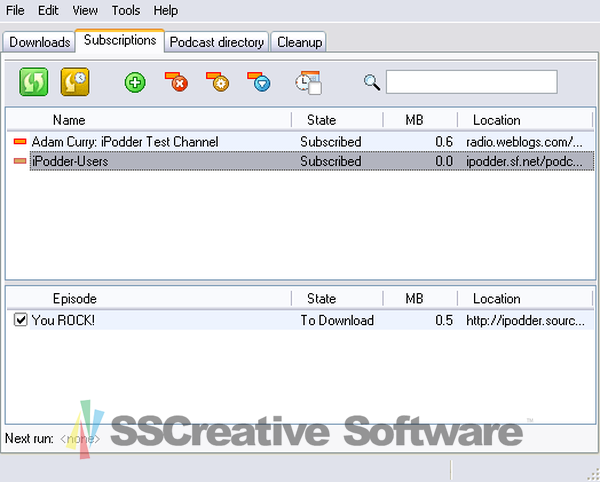Viewport: 600px width, 482px height.
Task: Sort feeds by Name column header
Action: 149,120
